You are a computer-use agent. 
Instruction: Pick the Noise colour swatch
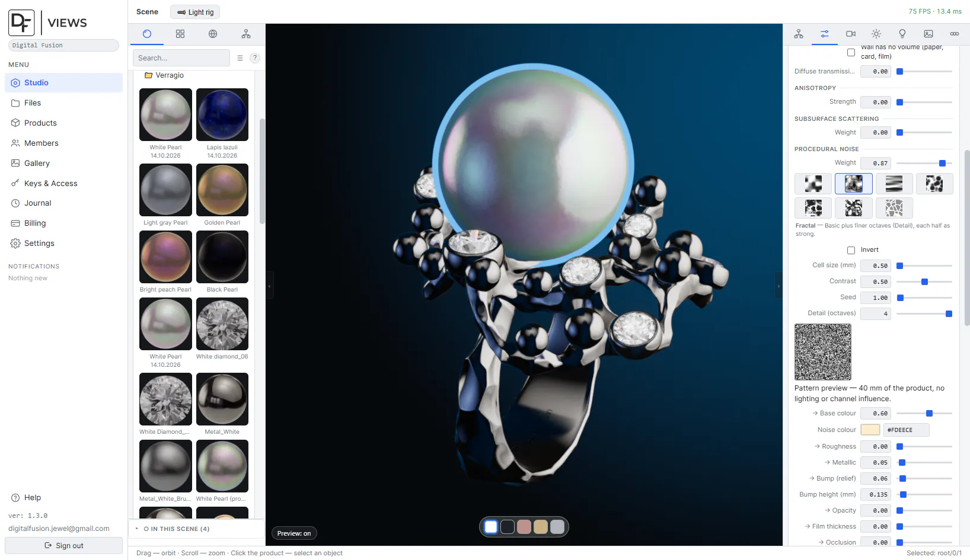click(870, 430)
